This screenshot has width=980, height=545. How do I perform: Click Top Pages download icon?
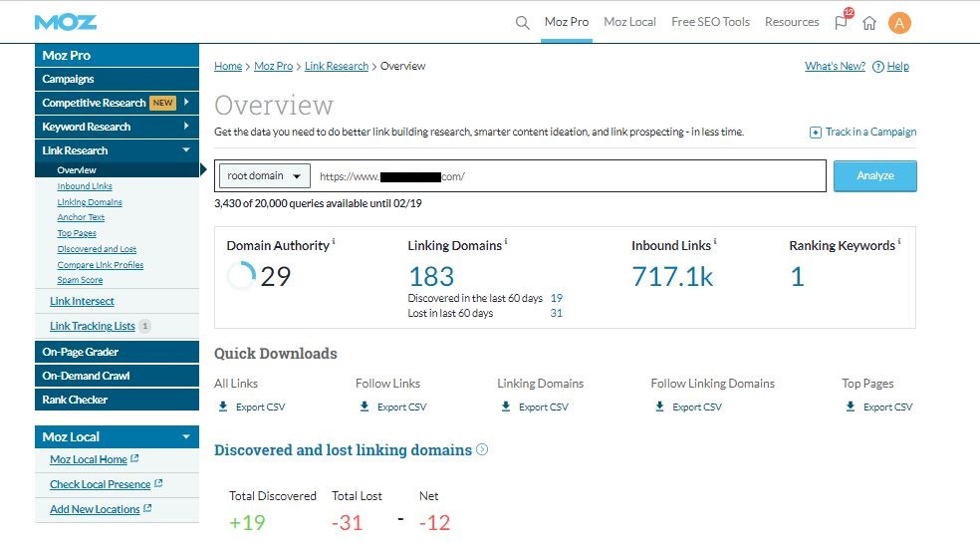pyautogui.click(x=850, y=407)
